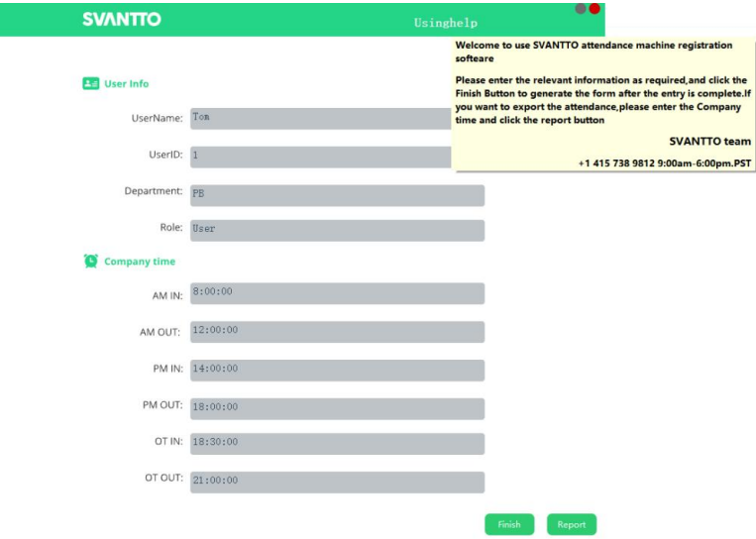Edit the AM IN time field
Image resolution: width=756 pixels, height=539 pixels.
(x=337, y=293)
